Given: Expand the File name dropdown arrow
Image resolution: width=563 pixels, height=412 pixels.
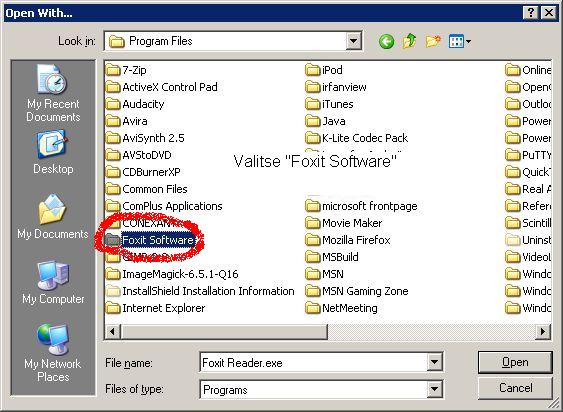Looking at the screenshot, I should (434, 362).
